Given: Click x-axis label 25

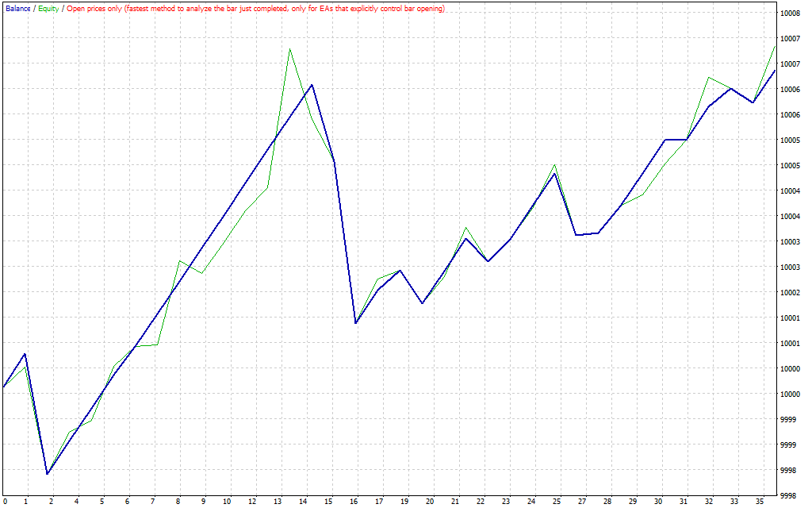Looking at the screenshot, I should (x=557, y=502).
